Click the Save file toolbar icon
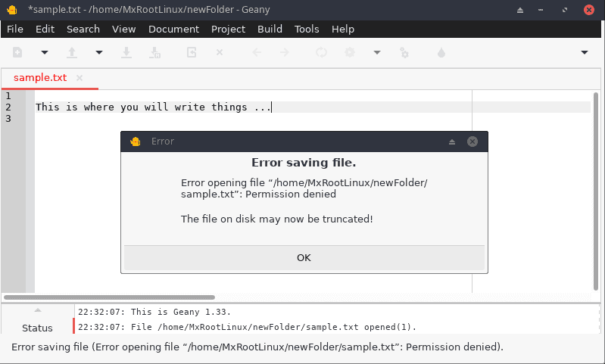 pyautogui.click(x=126, y=52)
